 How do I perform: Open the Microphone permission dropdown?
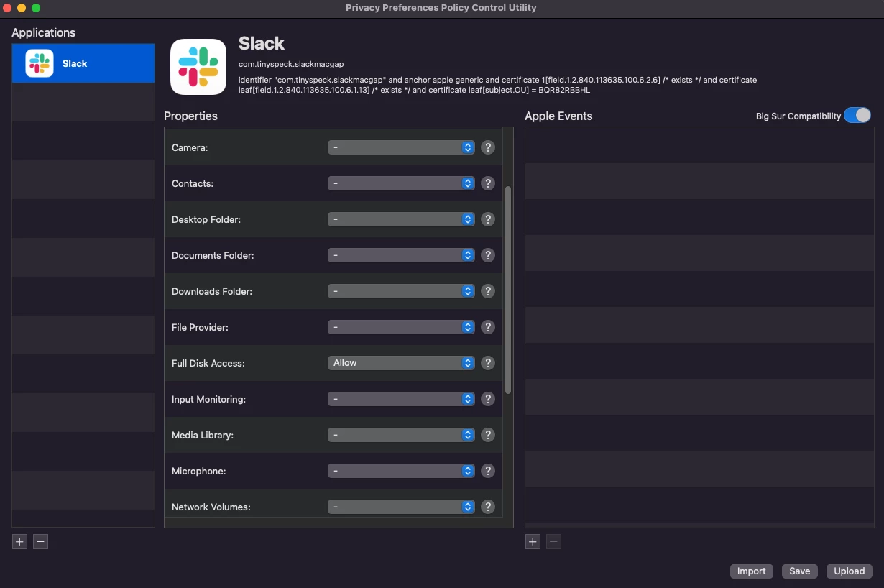click(401, 471)
